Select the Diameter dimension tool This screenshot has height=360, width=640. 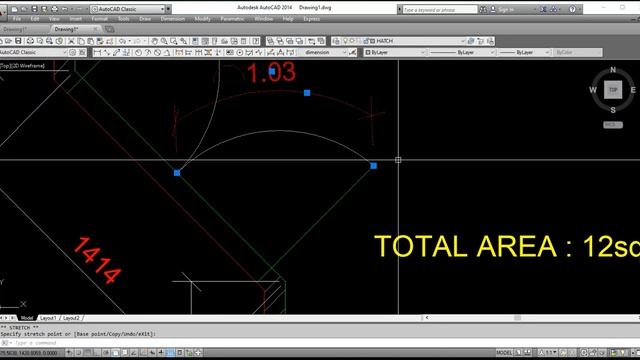pyautogui.click(x=157, y=52)
